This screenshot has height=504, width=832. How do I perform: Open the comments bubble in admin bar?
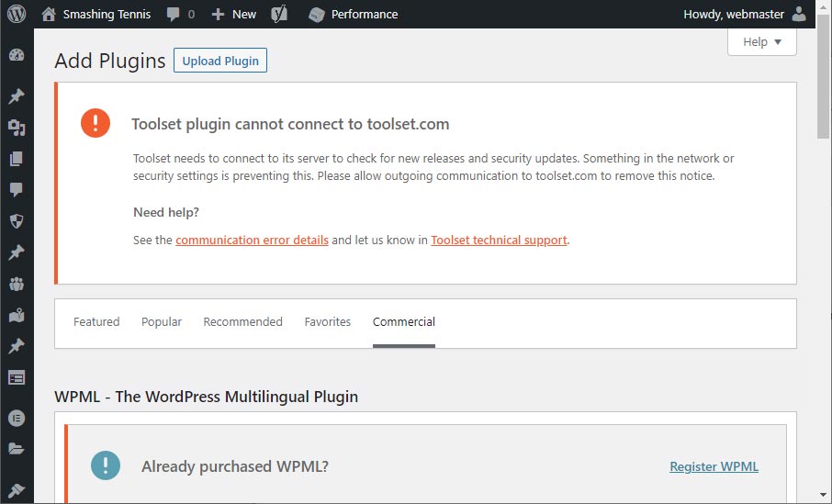[x=173, y=15]
